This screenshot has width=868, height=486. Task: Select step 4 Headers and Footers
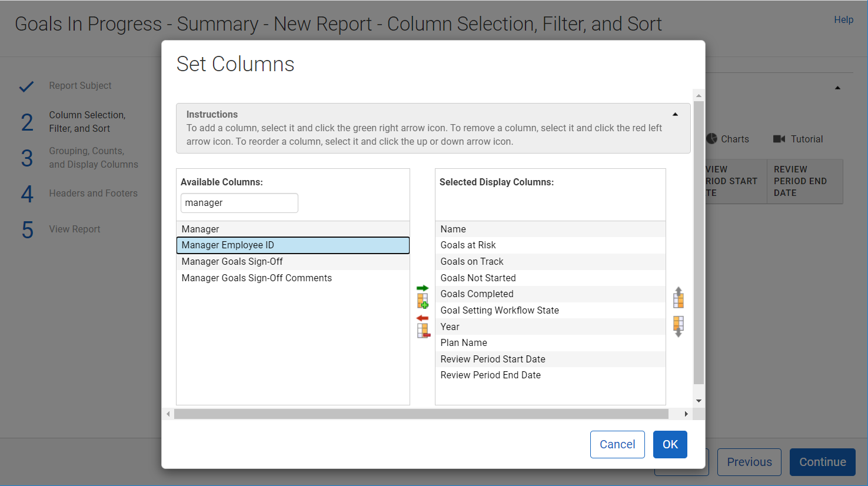coord(94,193)
